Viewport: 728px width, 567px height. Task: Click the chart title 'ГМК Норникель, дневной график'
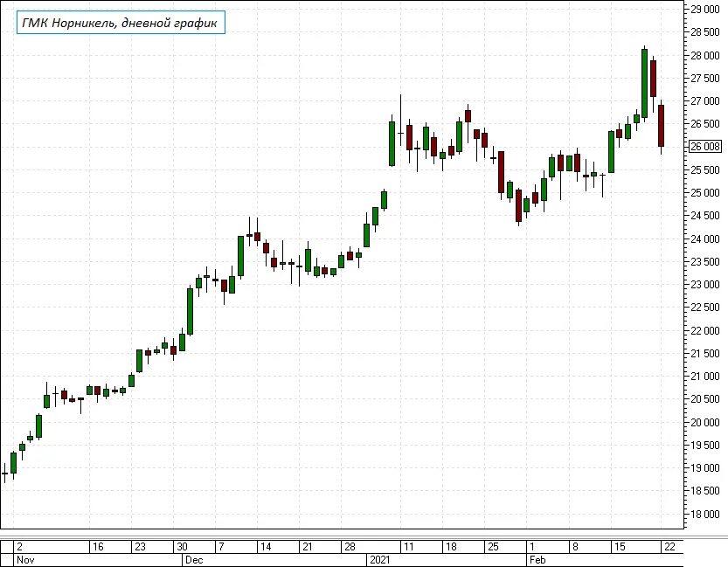[121, 23]
